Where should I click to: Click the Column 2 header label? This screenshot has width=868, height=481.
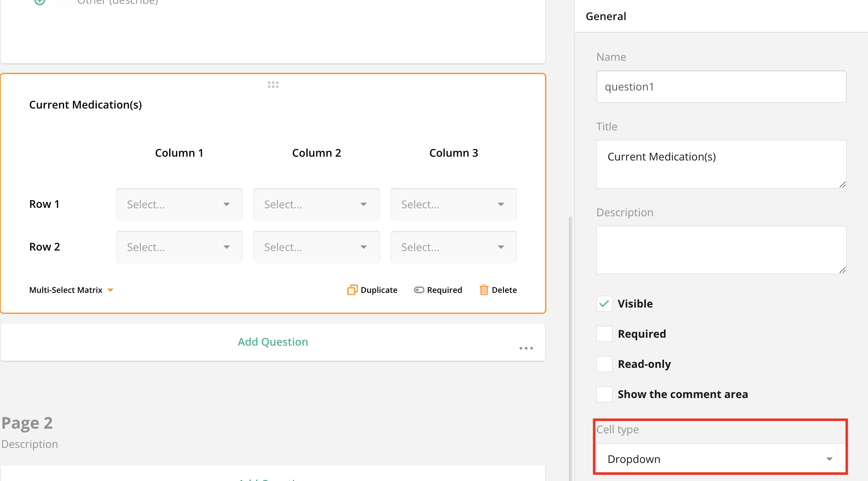pos(316,153)
